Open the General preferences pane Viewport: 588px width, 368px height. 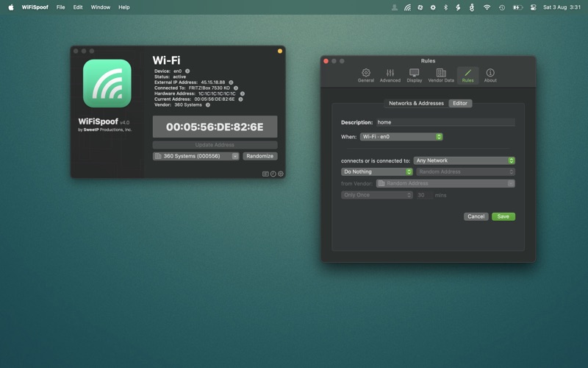(365, 76)
